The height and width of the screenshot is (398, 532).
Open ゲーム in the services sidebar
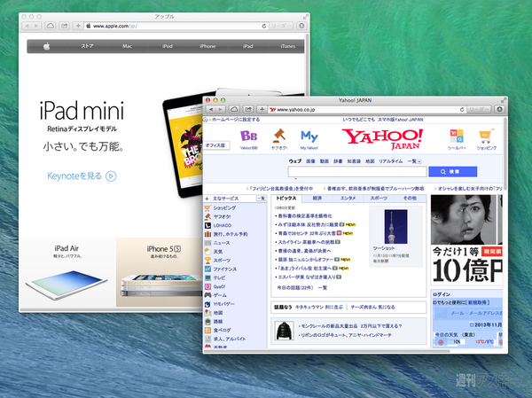pyautogui.click(x=220, y=295)
